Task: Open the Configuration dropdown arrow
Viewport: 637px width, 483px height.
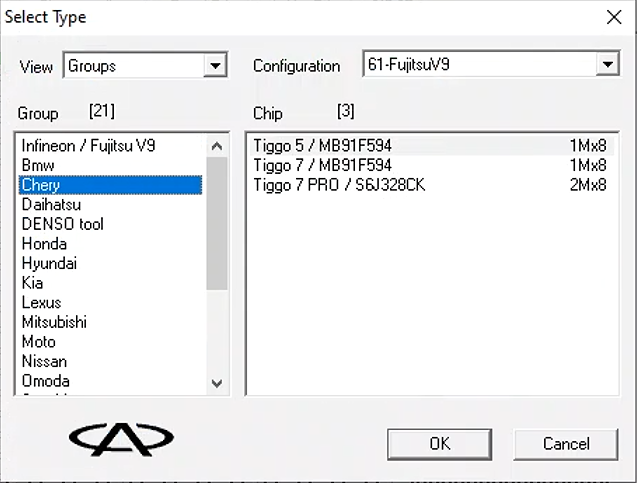Action: click(x=608, y=64)
